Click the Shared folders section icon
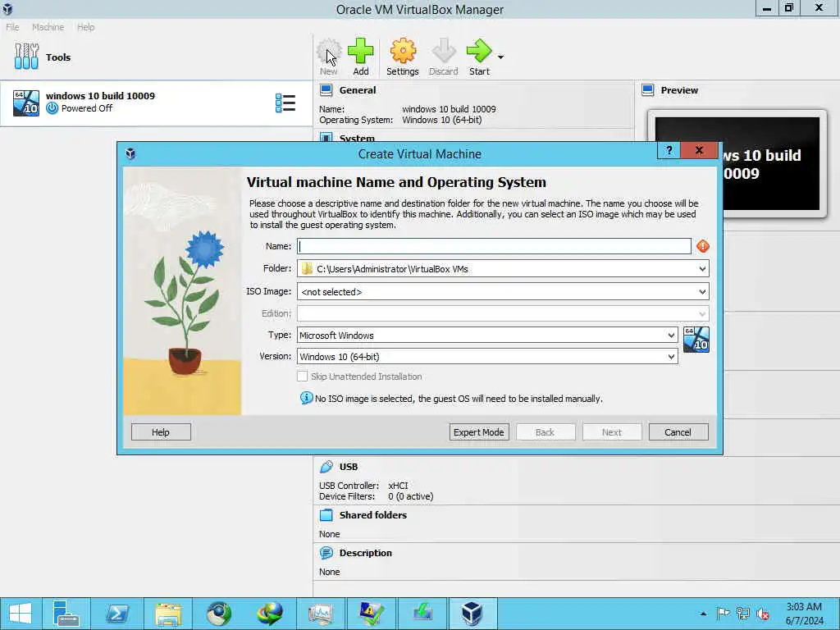The height and width of the screenshot is (630, 840). point(326,515)
